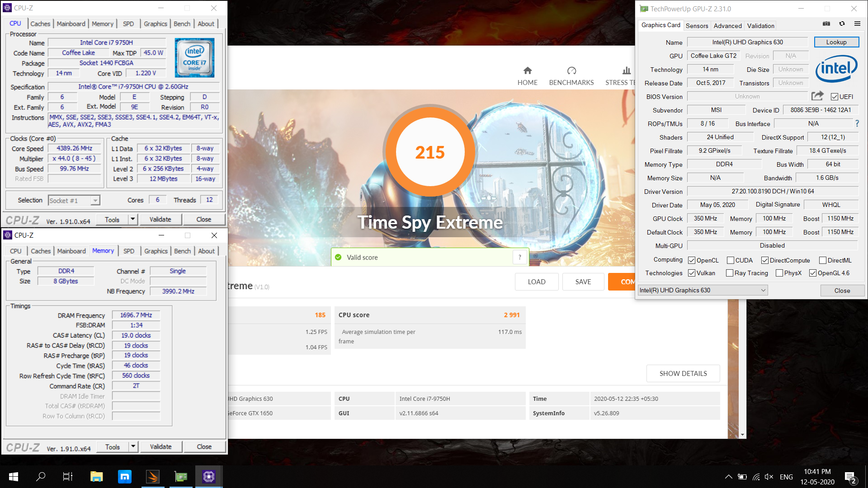Viewport: 868px width, 488px height.
Task: Click the GPU-Z Name field value
Action: pos(747,42)
